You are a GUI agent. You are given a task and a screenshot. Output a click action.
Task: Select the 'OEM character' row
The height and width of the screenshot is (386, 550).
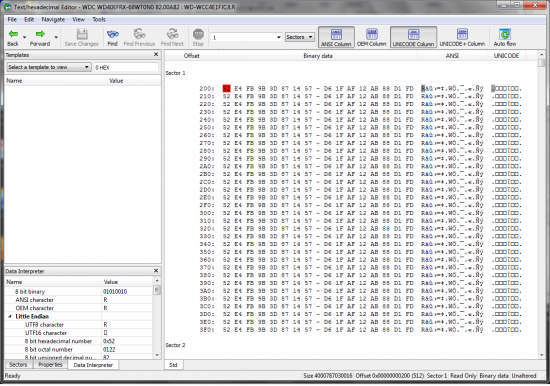click(79, 308)
